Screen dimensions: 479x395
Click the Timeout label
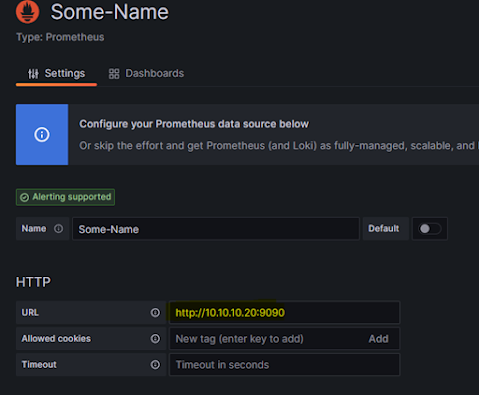(x=39, y=365)
